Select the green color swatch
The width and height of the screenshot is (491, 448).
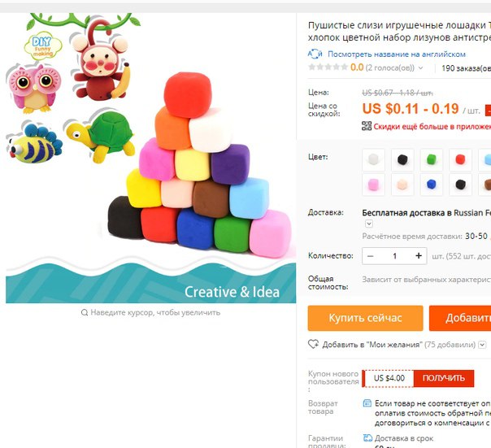pos(432,159)
